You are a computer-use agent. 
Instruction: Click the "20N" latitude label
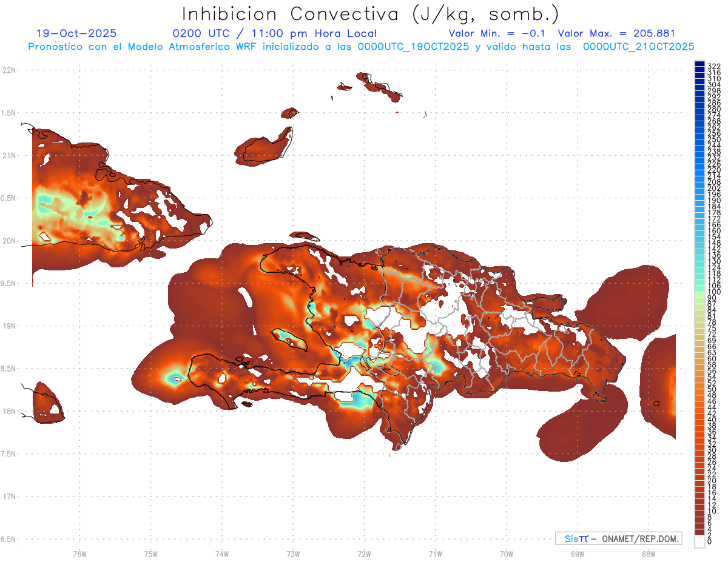[10, 241]
